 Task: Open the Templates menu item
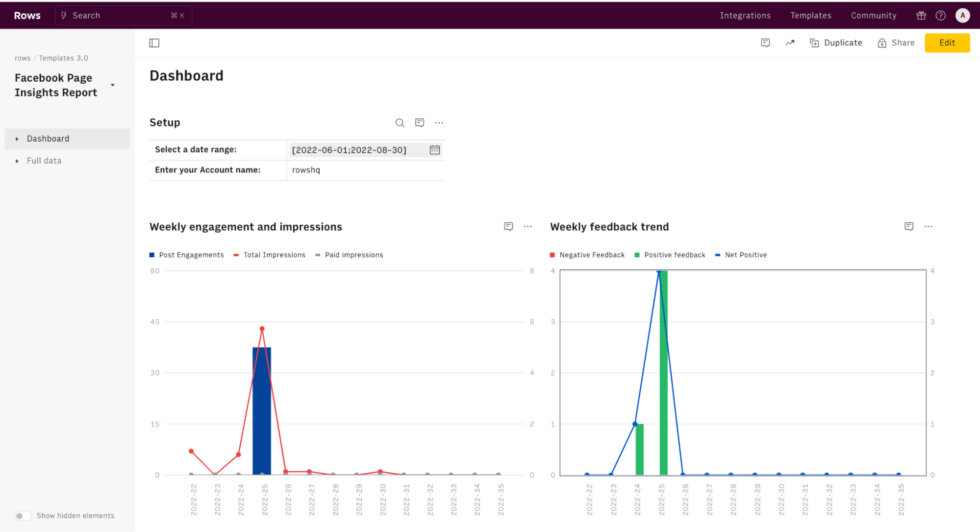[x=812, y=14]
